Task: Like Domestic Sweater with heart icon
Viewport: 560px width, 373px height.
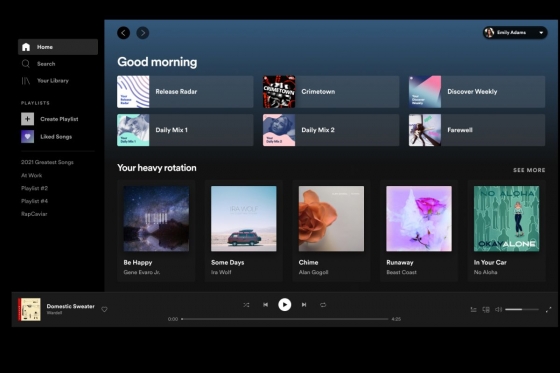Action: [x=104, y=309]
